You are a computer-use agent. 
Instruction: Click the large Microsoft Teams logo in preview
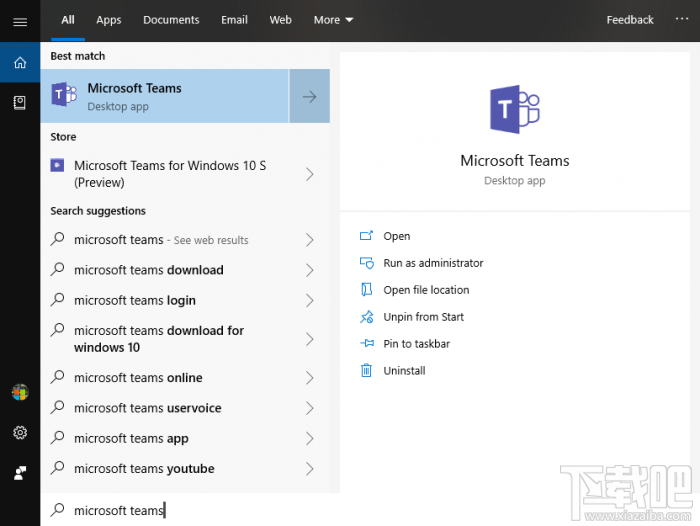click(x=514, y=110)
